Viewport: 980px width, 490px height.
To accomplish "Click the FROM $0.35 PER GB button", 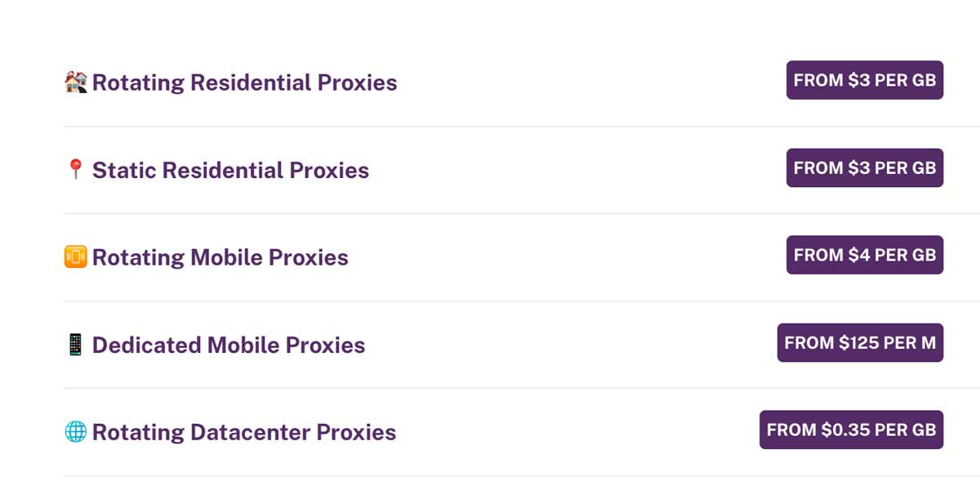I will point(851,430).
